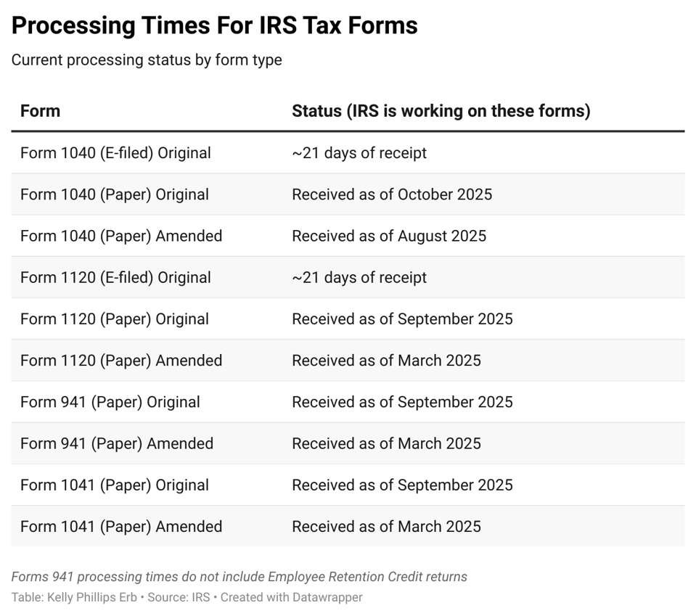Click the "Status (IRS is working on these forms)" header

click(x=441, y=111)
